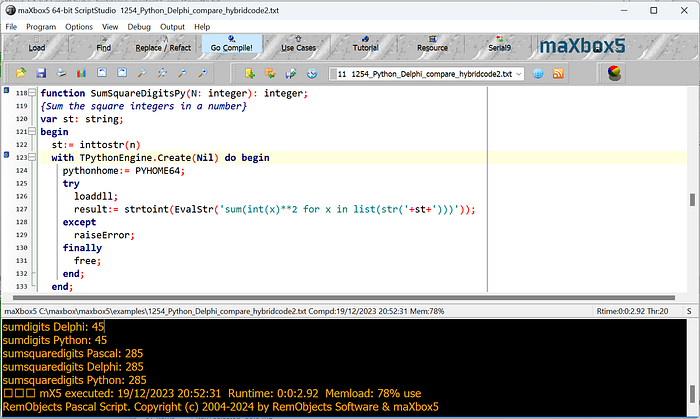Click the 'mX5 executed' output line
This screenshot has height=419, width=700.
(x=212, y=394)
